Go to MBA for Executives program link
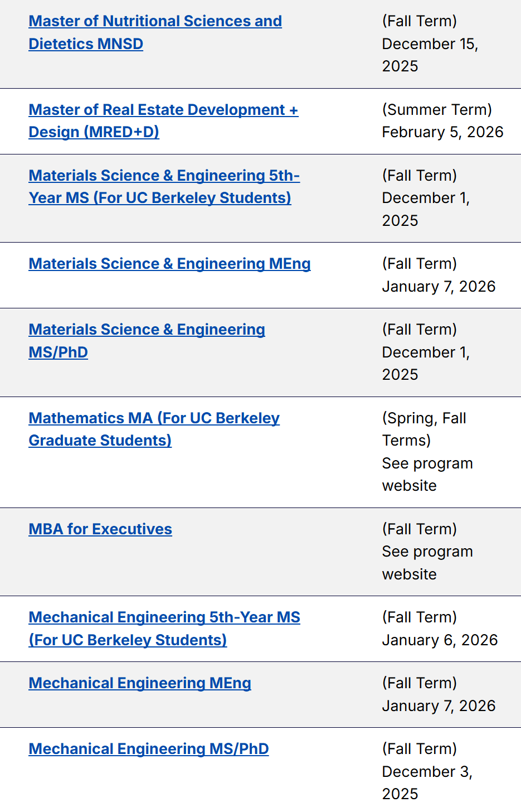This screenshot has width=521, height=812. tap(100, 529)
